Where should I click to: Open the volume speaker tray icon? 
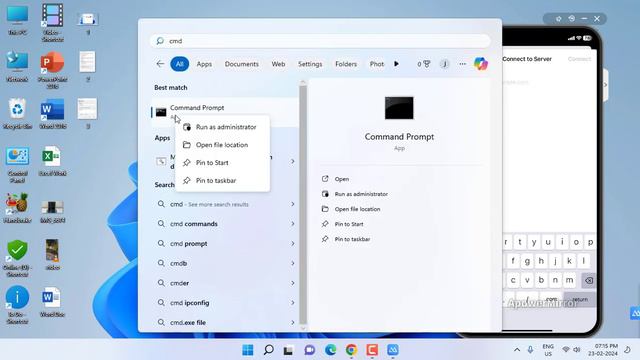click(577, 350)
